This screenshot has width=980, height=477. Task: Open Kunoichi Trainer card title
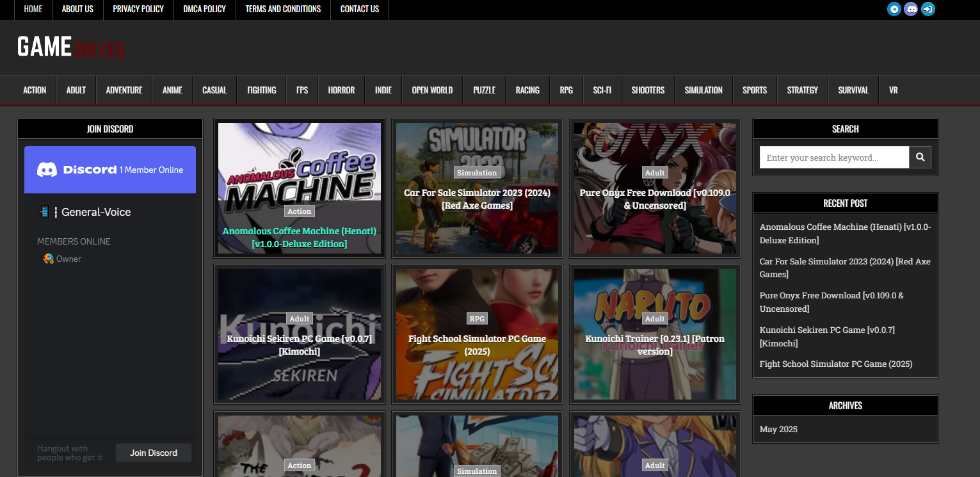[x=655, y=345]
